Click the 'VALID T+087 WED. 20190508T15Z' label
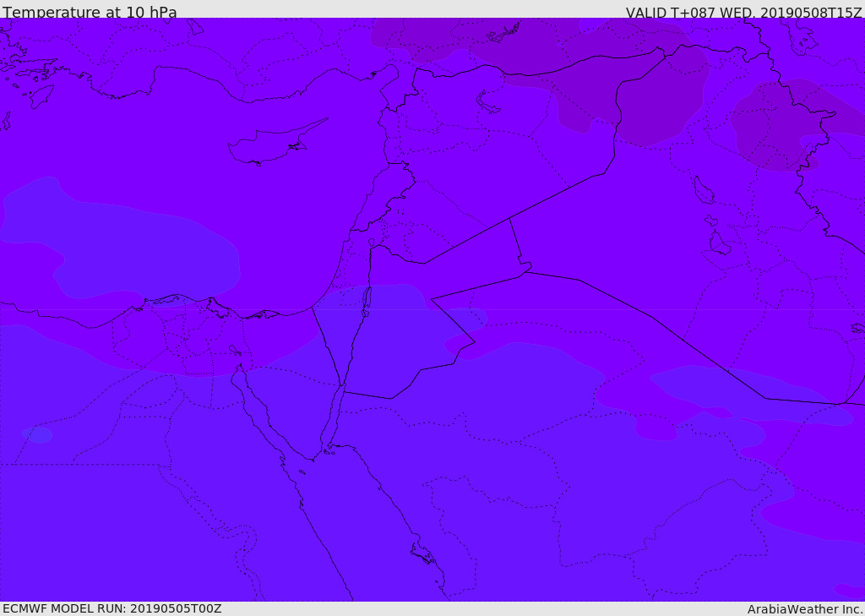The width and height of the screenshot is (865, 616). (743, 12)
